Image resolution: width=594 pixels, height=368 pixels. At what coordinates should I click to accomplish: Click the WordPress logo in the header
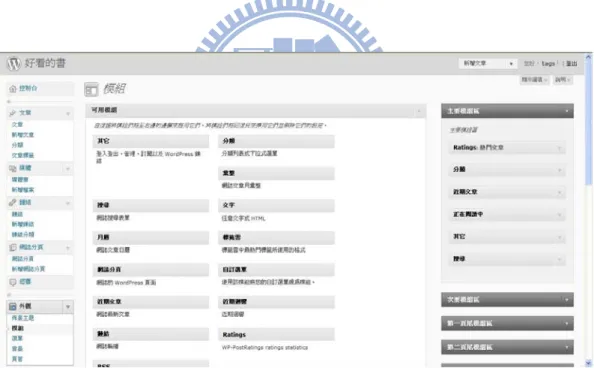click(x=14, y=63)
